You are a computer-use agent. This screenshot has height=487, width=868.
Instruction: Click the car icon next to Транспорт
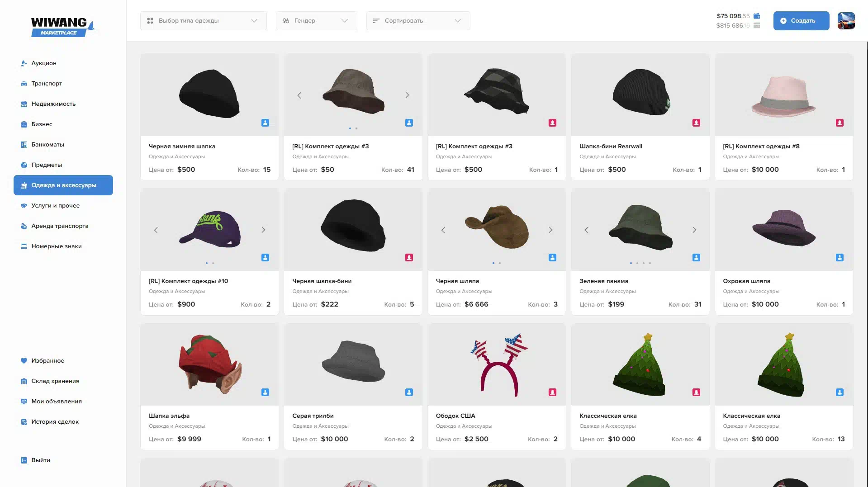tap(24, 84)
